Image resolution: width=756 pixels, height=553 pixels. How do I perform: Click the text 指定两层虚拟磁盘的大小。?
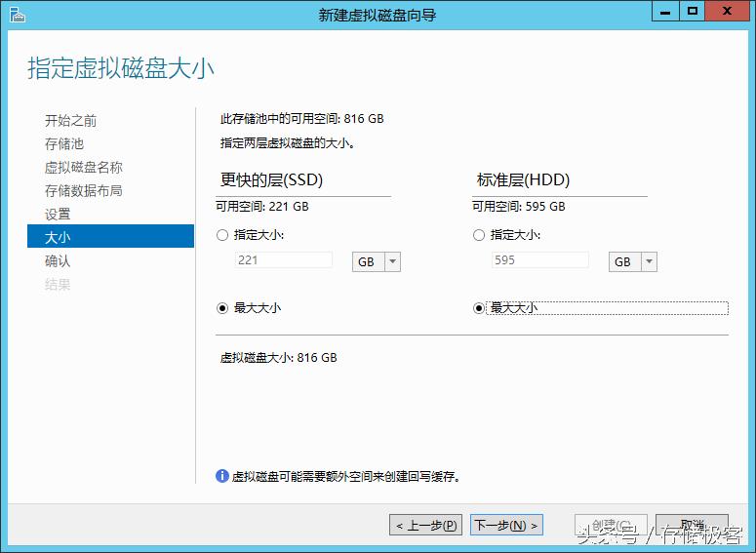(x=288, y=143)
